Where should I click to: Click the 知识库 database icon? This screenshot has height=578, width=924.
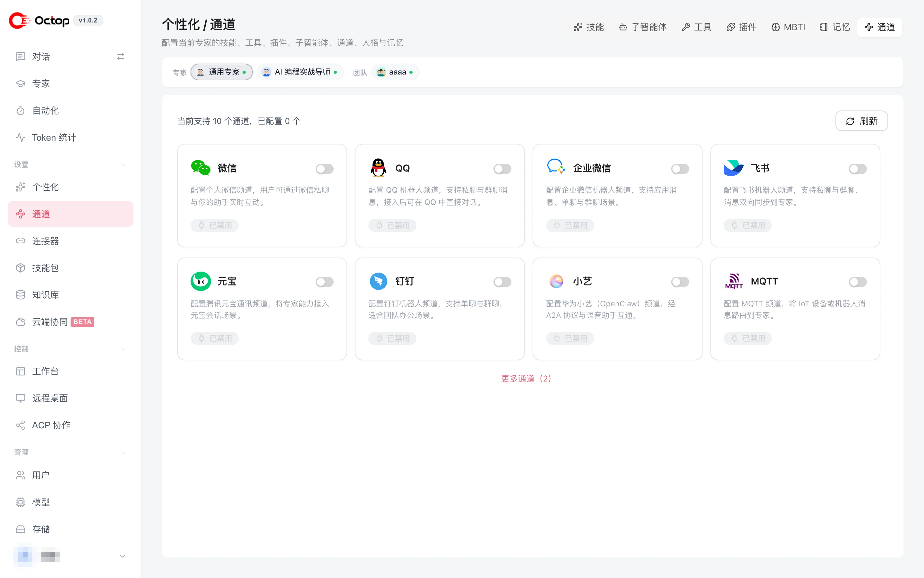click(x=21, y=295)
